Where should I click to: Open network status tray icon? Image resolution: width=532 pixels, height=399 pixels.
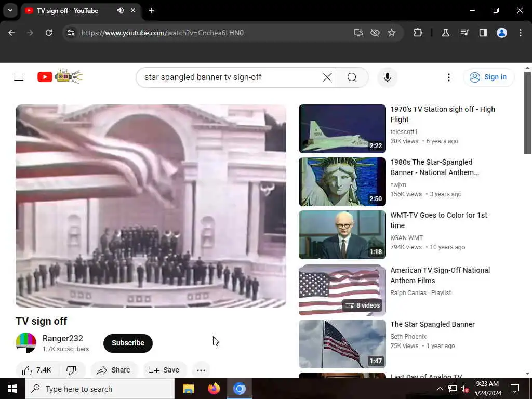pyautogui.click(x=453, y=389)
